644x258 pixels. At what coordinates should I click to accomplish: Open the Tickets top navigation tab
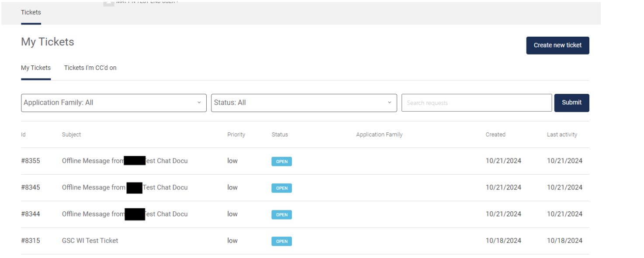(x=31, y=12)
